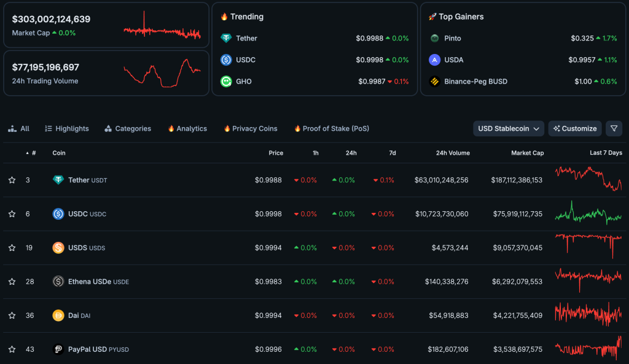
Task: Click the Customize button
Action: pos(574,128)
